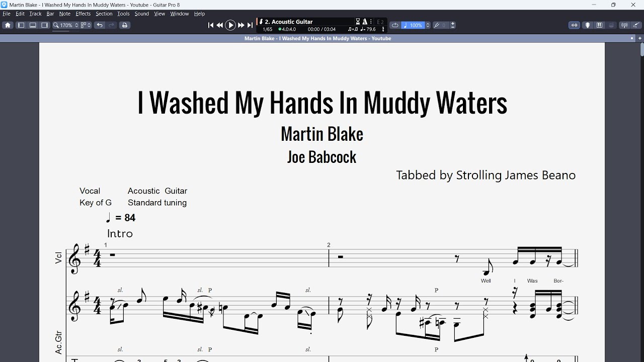644x362 pixels.
Task: Open the Effects menu
Action: click(83, 14)
